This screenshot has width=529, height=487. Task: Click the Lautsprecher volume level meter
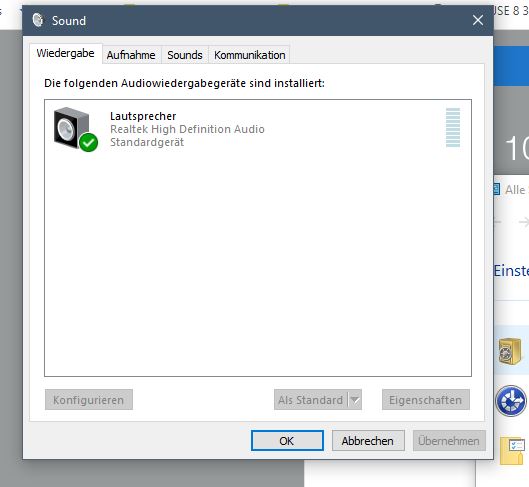coord(453,127)
